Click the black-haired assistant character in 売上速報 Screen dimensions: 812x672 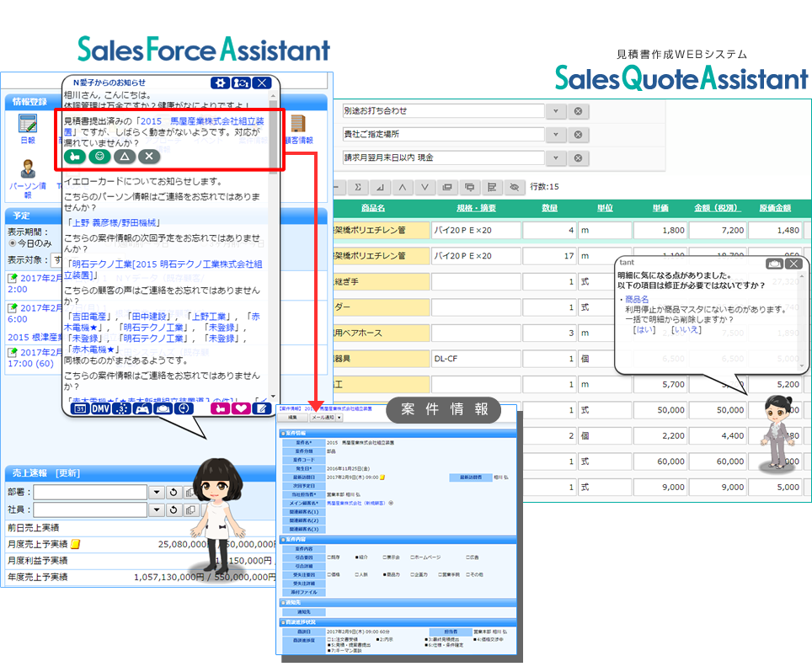point(218,518)
